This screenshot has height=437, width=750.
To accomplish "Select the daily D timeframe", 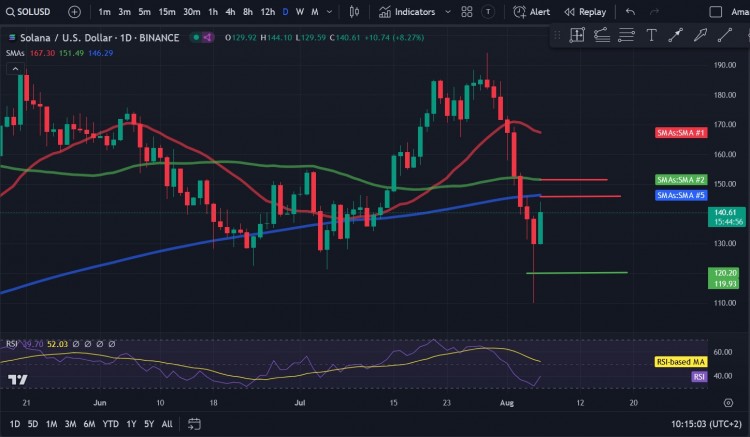I will (x=286, y=12).
